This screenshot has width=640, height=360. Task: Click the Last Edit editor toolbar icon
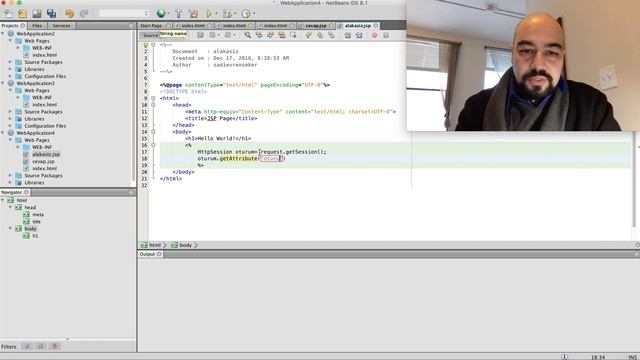[200, 36]
